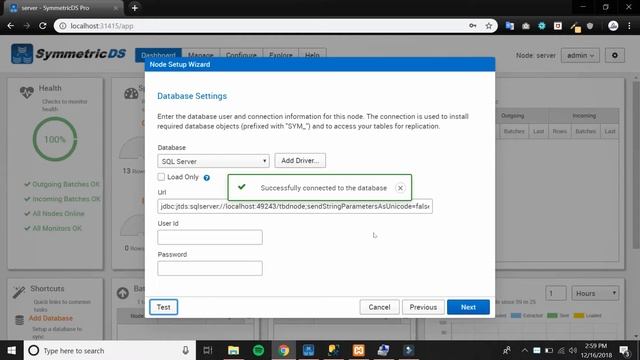Open the Configure tab
Image resolution: width=640 pixels, height=360 pixels.
[241, 54]
